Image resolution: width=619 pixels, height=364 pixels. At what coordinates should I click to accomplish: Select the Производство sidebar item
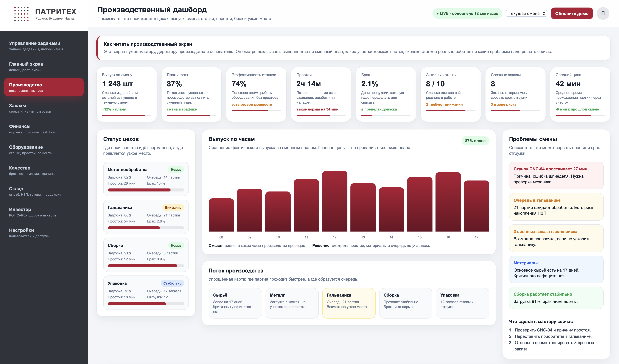[44, 87]
